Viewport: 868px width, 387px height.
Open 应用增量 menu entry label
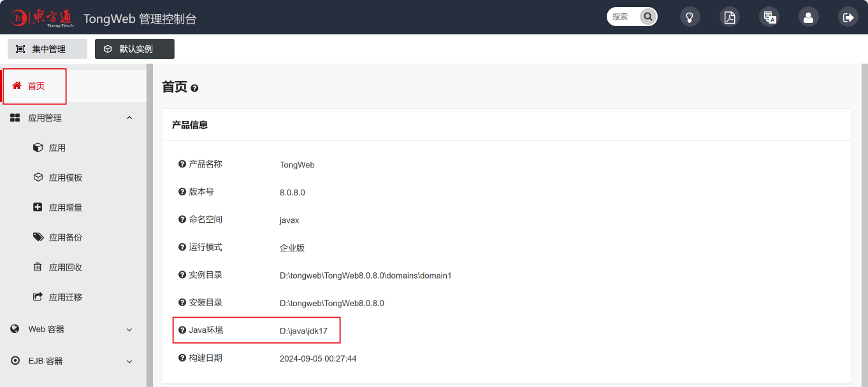[x=66, y=208]
